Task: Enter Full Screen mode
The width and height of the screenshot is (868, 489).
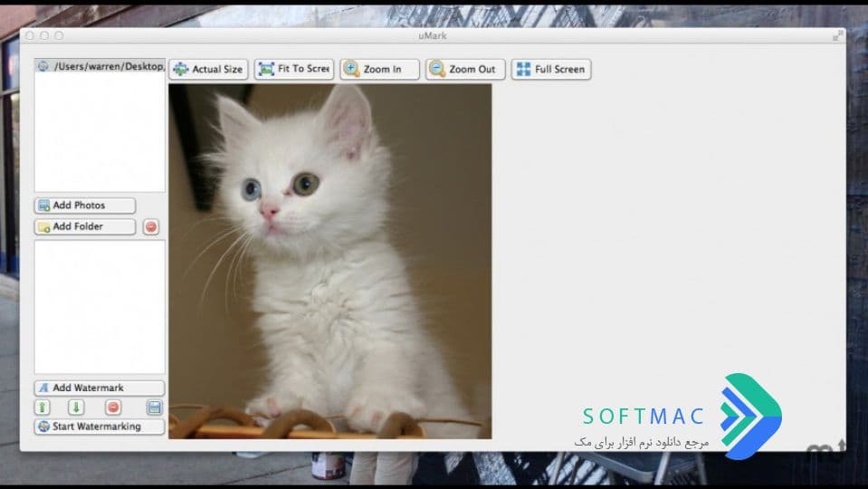Action: (x=551, y=69)
